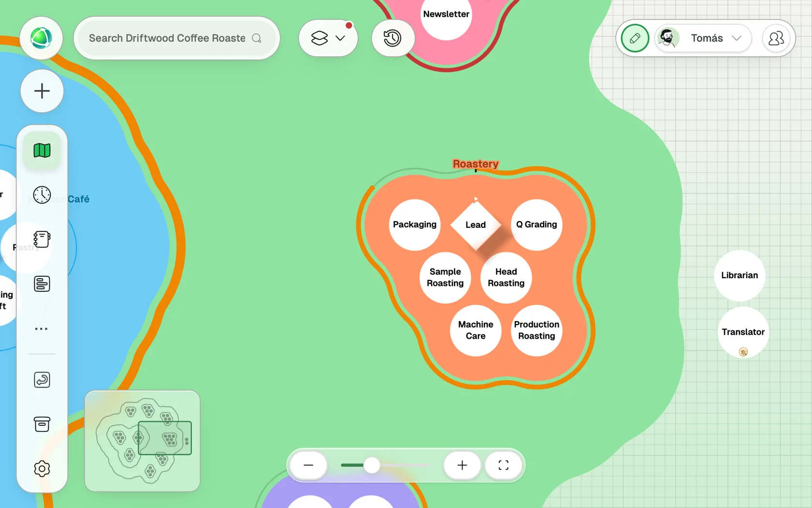This screenshot has height=508, width=812.
Task: Click the search magnifier icon
Action: (257, 38)
